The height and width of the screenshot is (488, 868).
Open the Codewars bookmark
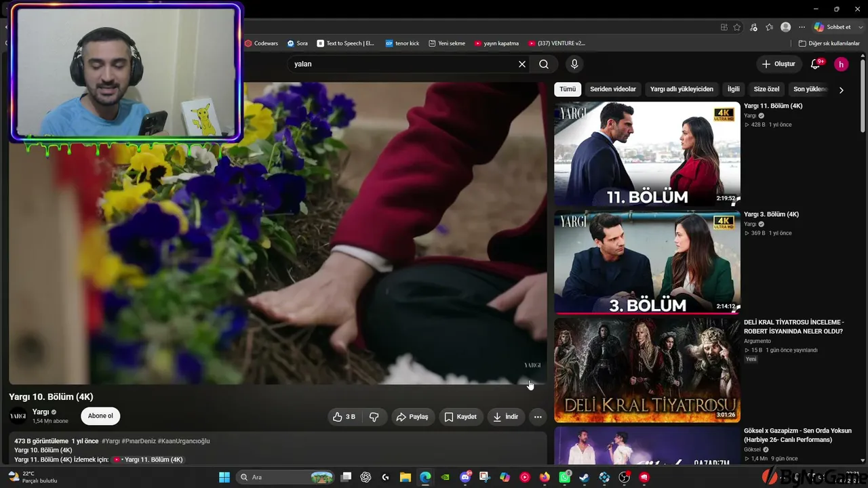coord(261,43)
